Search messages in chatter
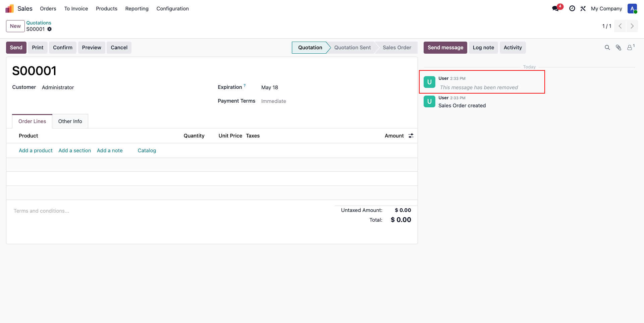The height and width of the screenshot is (323, 644). [607, 48]
